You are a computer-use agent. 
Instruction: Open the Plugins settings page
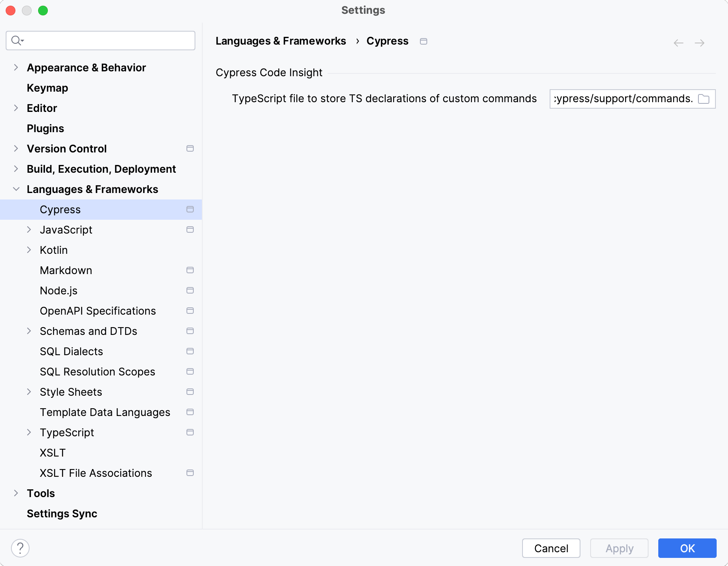pyautogui.click(x=45, y=128)
